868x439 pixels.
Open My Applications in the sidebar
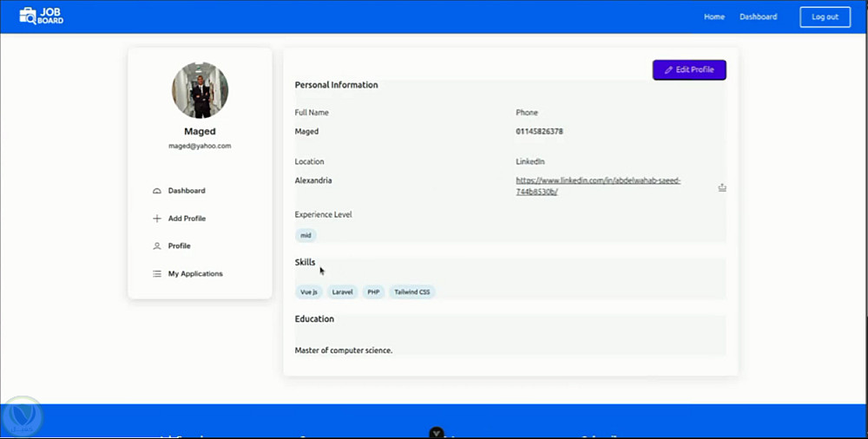pos(195,273)
